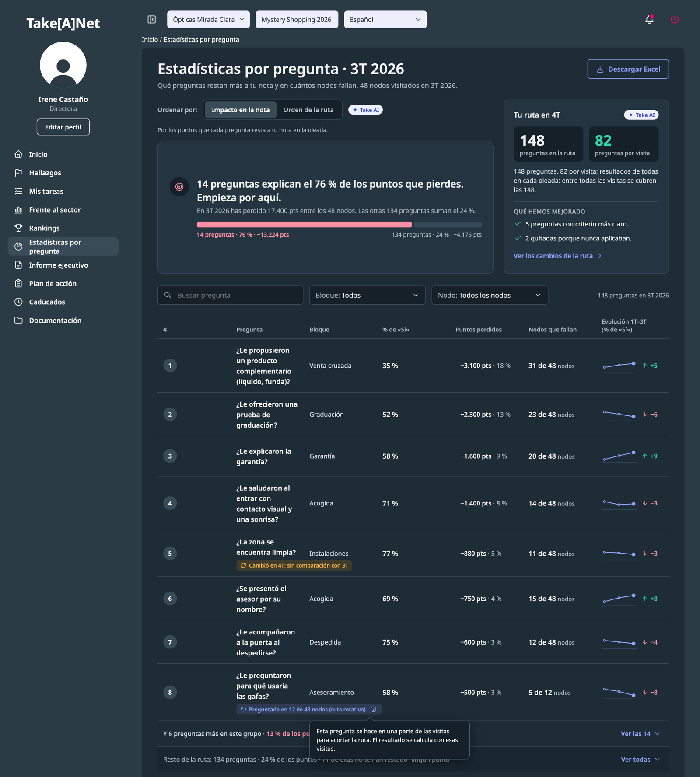Click Caducados clock icon

[x=18, y=302]
